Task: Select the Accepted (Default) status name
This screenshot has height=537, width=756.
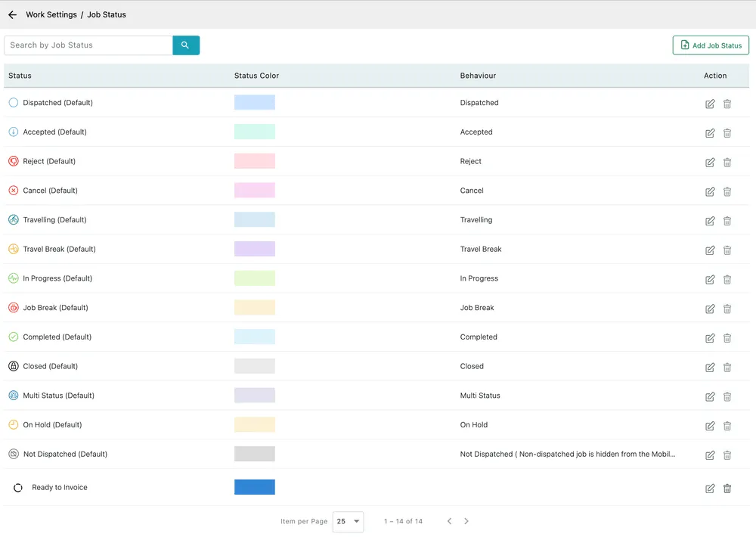Action: pyautogui.click(x=55, y=132)
